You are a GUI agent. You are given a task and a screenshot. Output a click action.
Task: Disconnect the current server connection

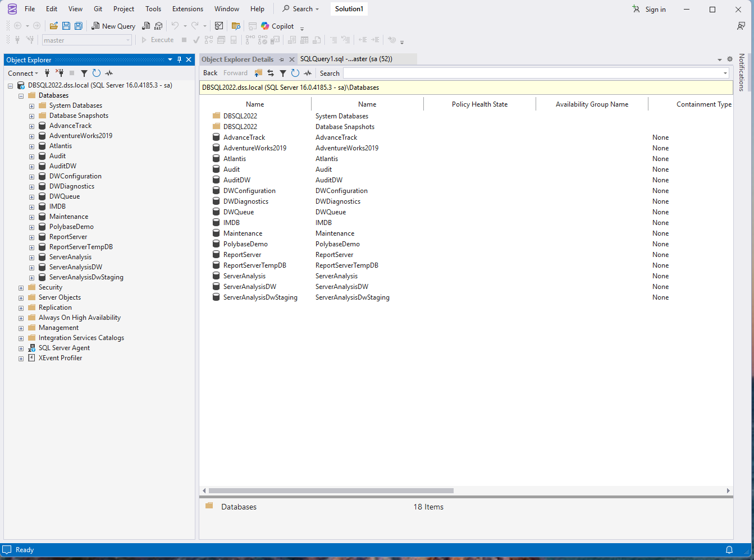(x=60, y=73)
